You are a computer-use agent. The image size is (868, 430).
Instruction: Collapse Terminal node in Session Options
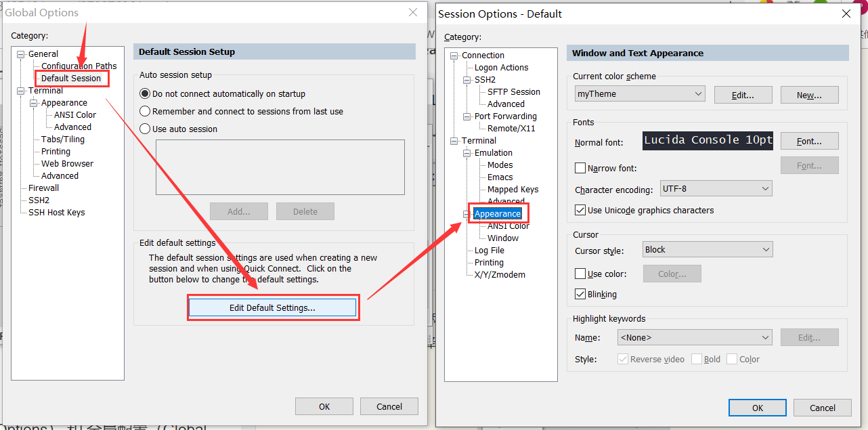pyautogui.click(x=454, y=141)
